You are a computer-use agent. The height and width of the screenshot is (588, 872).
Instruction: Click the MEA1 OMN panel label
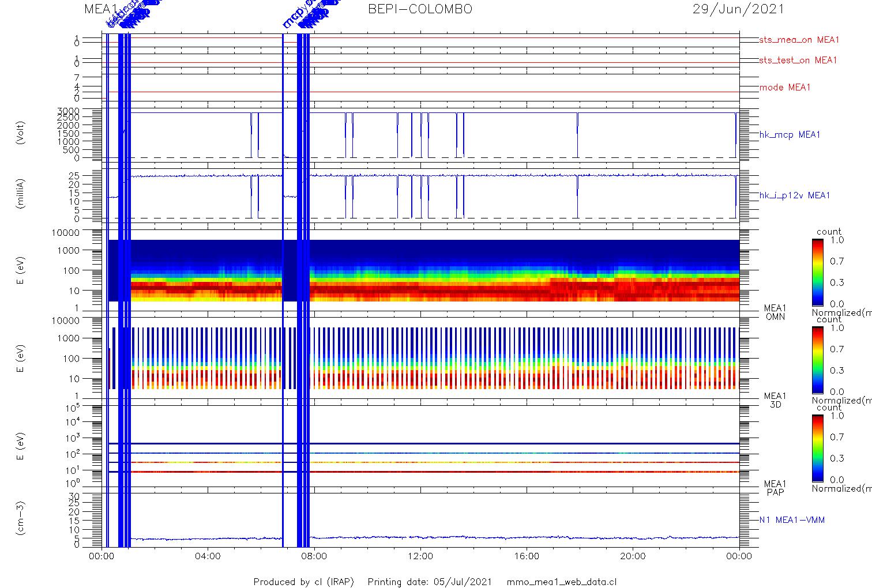775,312
